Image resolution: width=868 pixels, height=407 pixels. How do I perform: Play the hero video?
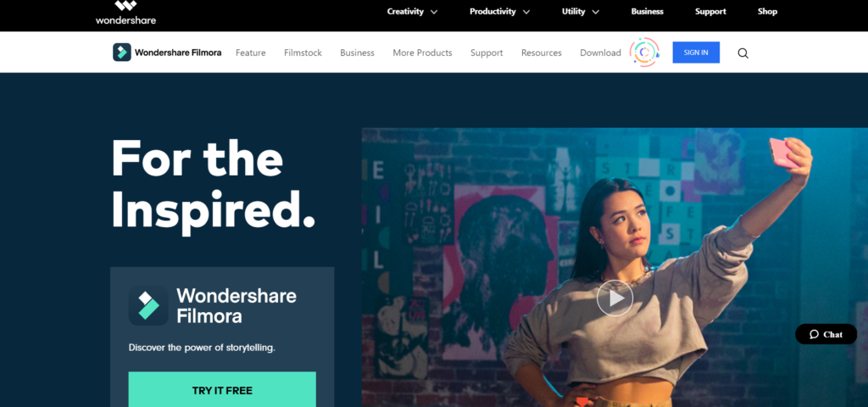coord(615,298)
